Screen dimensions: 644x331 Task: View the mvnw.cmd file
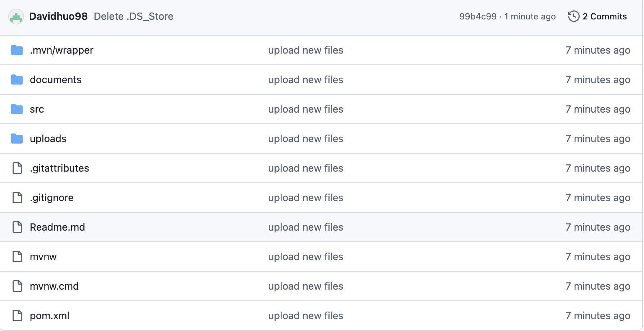(54, 286)
